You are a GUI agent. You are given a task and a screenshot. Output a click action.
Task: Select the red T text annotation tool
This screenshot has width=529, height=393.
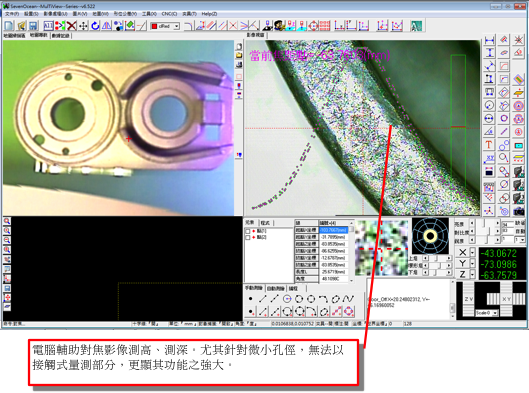[489, 145]
